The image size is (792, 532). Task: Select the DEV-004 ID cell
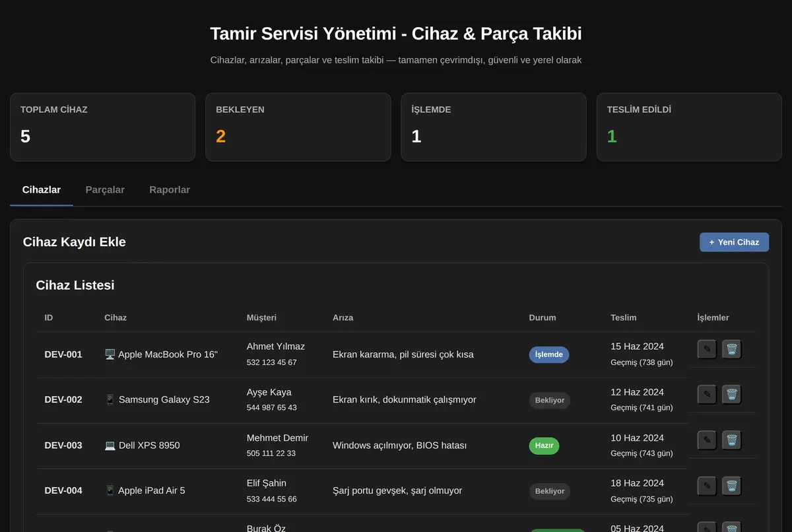pos(63,491)
